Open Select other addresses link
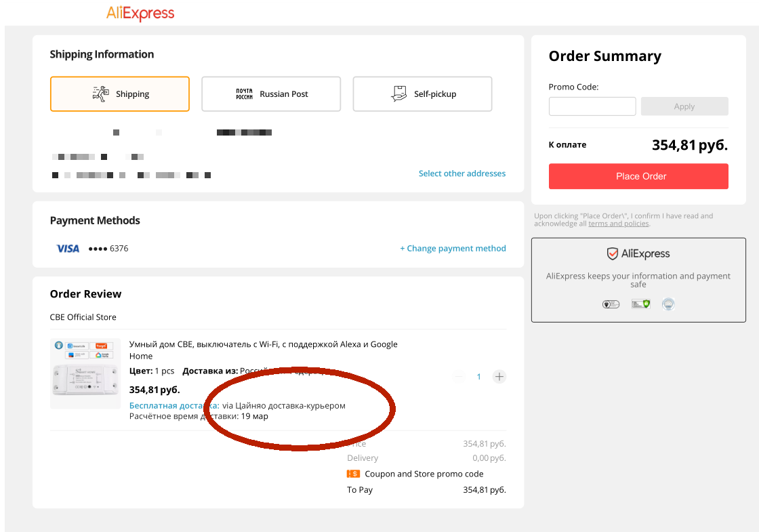759x532 pixels. [462, 173]
